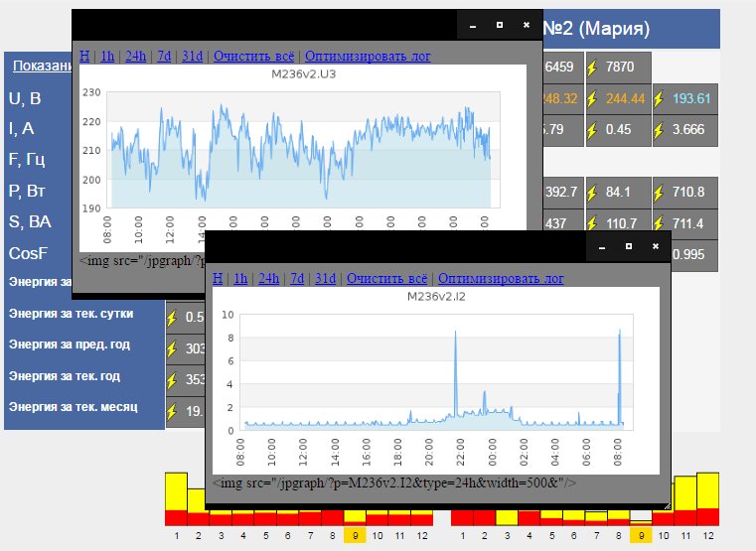Select the 1h range in M236v2.I2 window
The height and width of the screenshot is (551, 756).
click(241, 279)
